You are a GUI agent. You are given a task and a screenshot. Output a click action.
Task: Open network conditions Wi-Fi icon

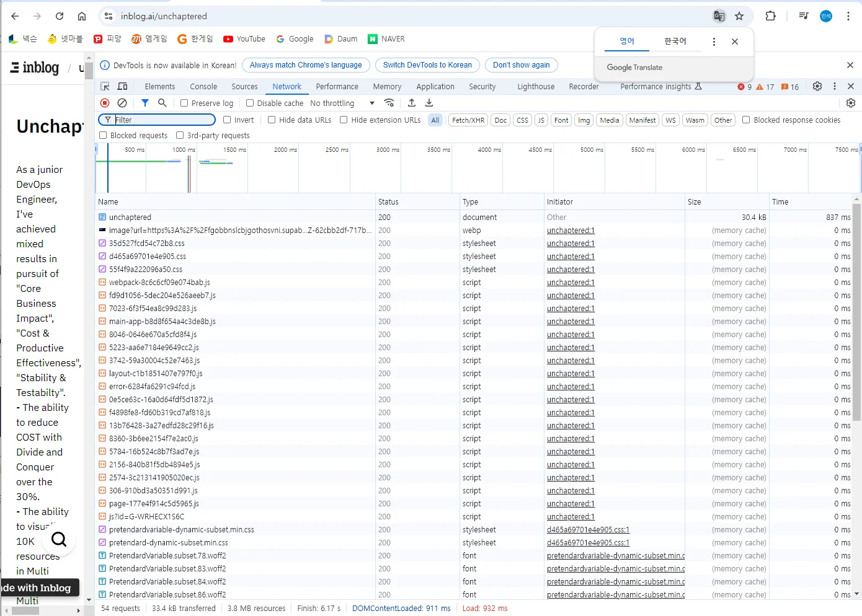coord(389,103)
